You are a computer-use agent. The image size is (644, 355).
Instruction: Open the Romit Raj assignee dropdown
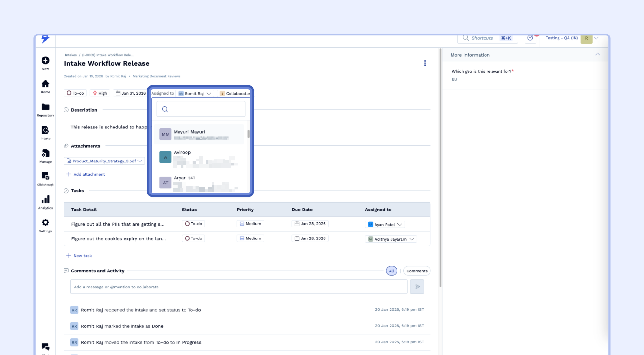pos(195,93)
